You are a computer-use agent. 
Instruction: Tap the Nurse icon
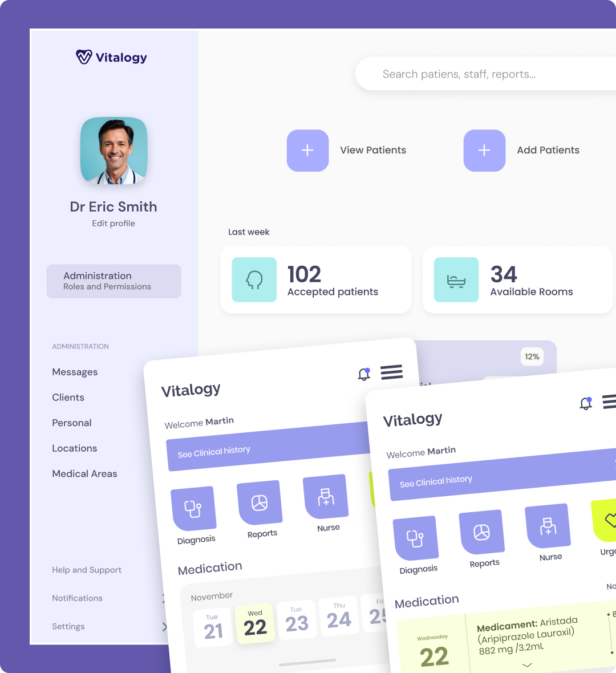[x=326, y=496]
